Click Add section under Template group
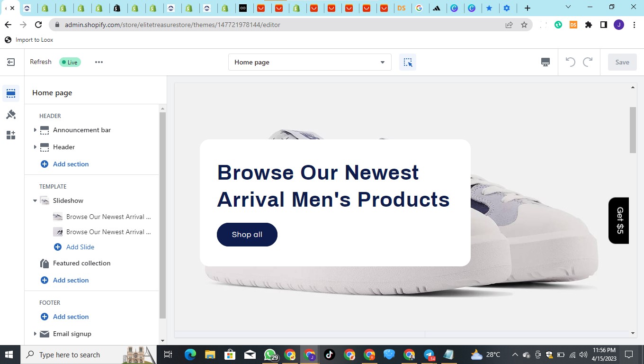Image resolution: width=644 pixels, height=364 pixels. pyautogui.click(x=71, y=280)
